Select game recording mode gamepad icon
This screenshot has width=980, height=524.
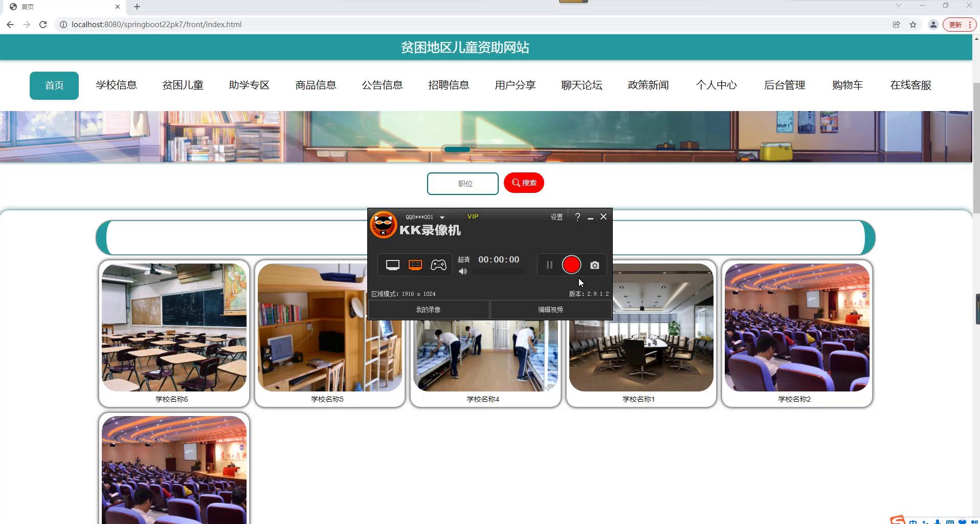[x=438, y=265]
